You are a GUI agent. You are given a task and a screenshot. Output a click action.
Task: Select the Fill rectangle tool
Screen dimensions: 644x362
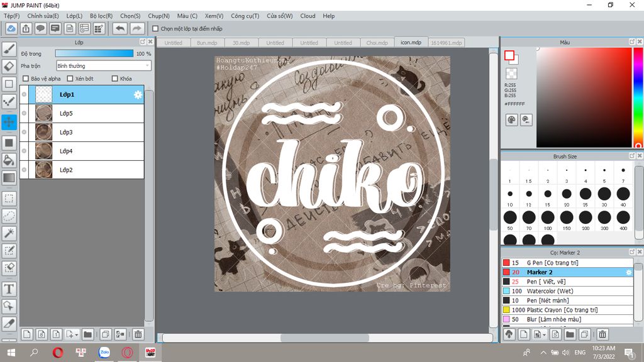click(9, 143)
